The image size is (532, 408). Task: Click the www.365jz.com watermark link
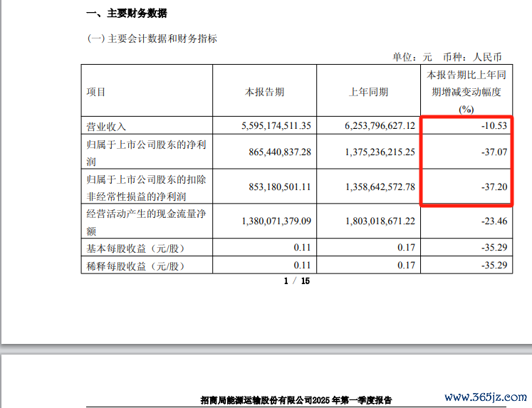pos(486,397)
